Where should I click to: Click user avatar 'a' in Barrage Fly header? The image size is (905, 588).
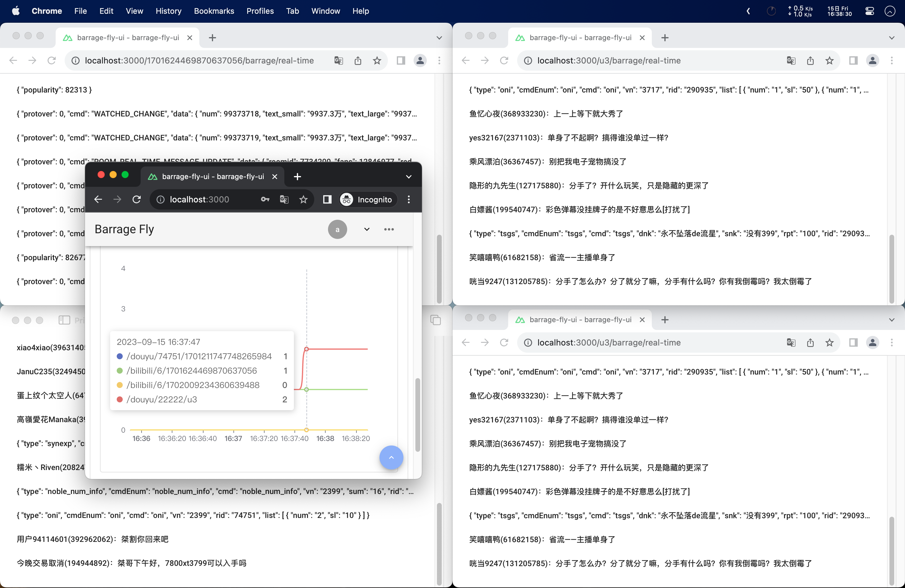click(x=337, y=229)
